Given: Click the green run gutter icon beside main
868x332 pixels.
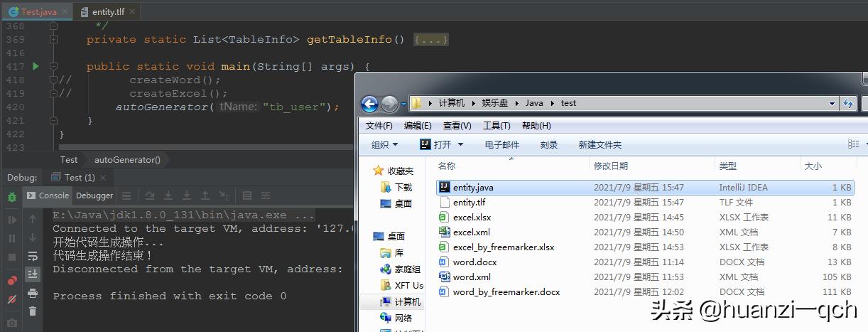Looking at the screenshot, I should (36, 66).
